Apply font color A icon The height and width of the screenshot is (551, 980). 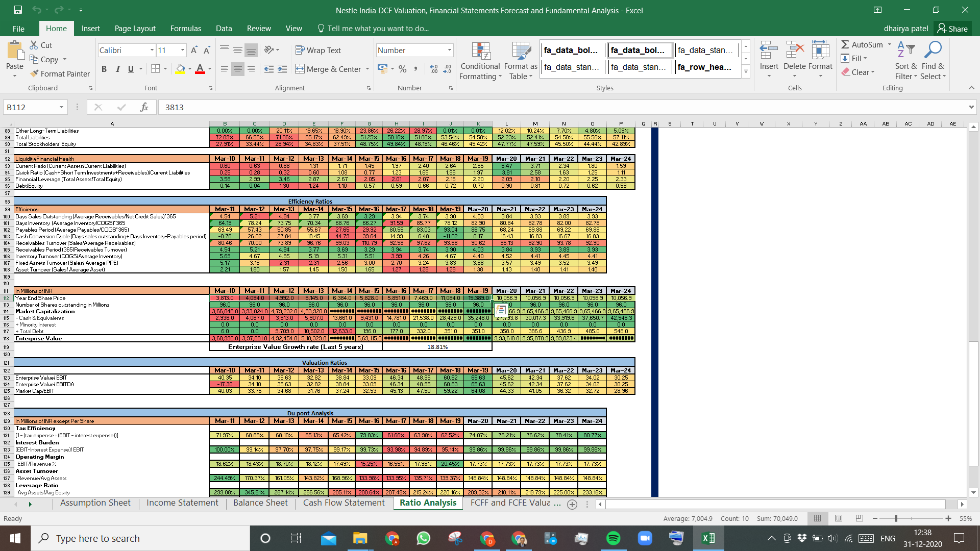coord(200,69)
